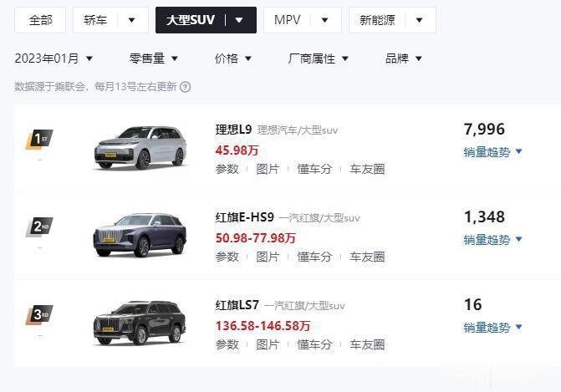The height and width of the screenshot is (392, 561).
Task: Open the 价格 price filter dropdown
Action: (x=233, y=59)
